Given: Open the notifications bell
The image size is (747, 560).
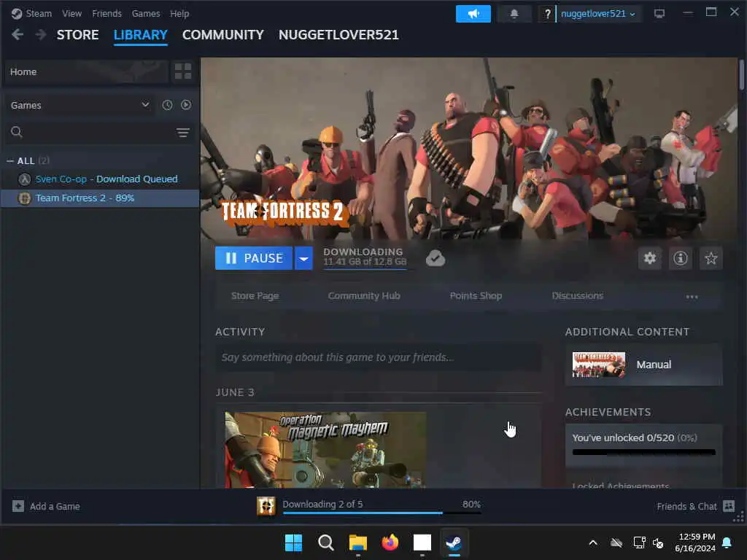Looking at the screenshot, I should click(x=514, y=14).
